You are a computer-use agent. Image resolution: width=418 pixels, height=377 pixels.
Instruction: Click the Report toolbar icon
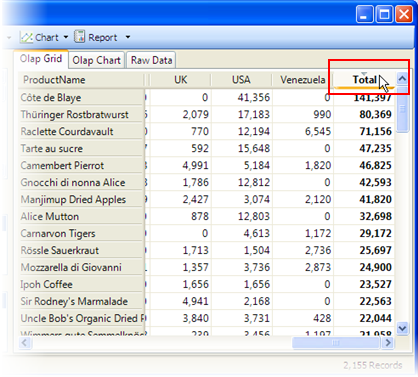(79, 37)
